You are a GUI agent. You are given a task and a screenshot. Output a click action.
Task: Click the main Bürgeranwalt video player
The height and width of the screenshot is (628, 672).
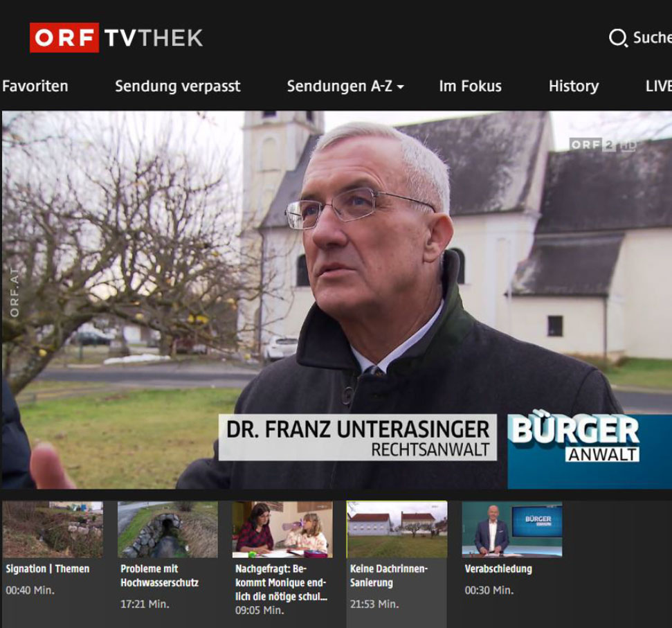coord(336,299)
